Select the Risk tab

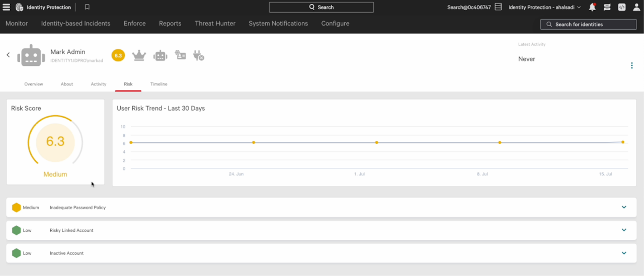[128, 84]
